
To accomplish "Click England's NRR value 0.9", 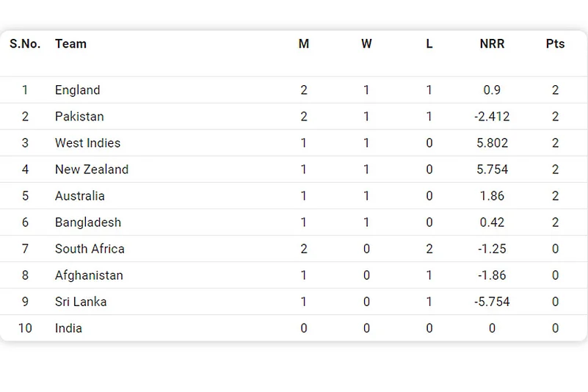I will [492, 90].
